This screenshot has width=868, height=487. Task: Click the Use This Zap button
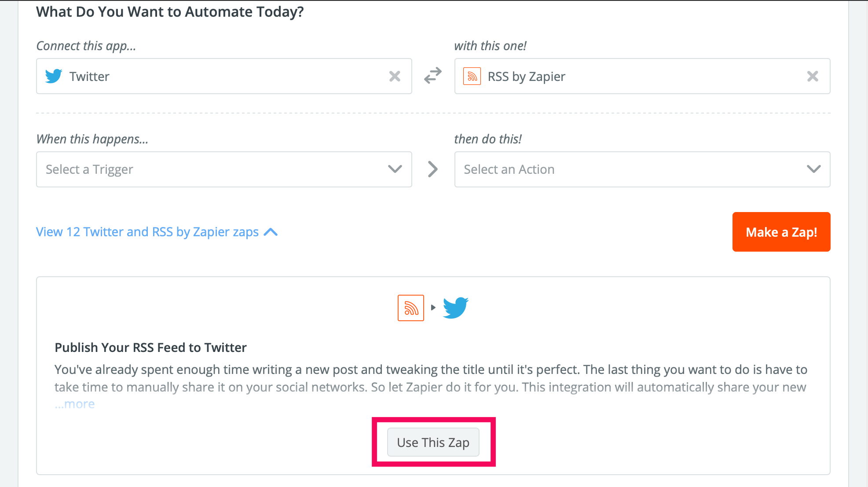click(433, 442)
